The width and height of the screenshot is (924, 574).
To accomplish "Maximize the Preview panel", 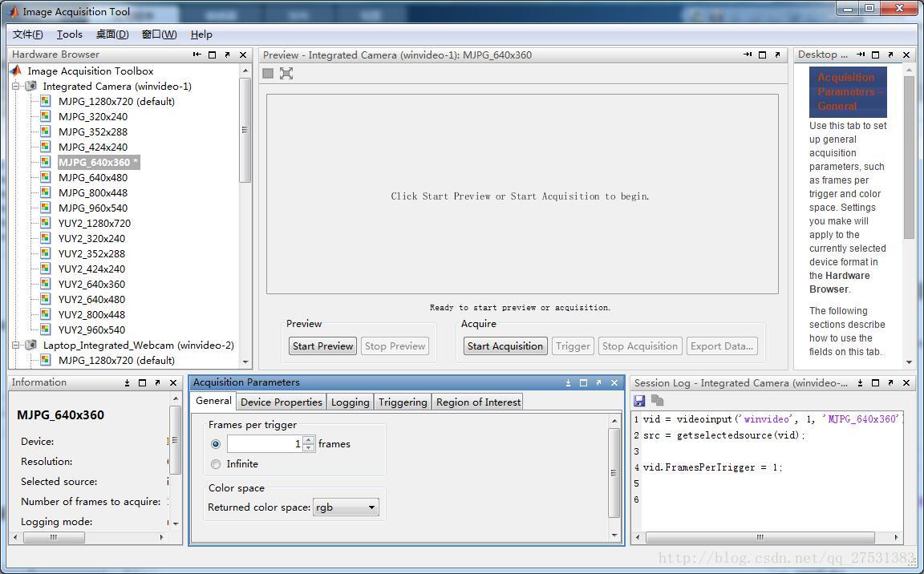I will click(763, 55).
